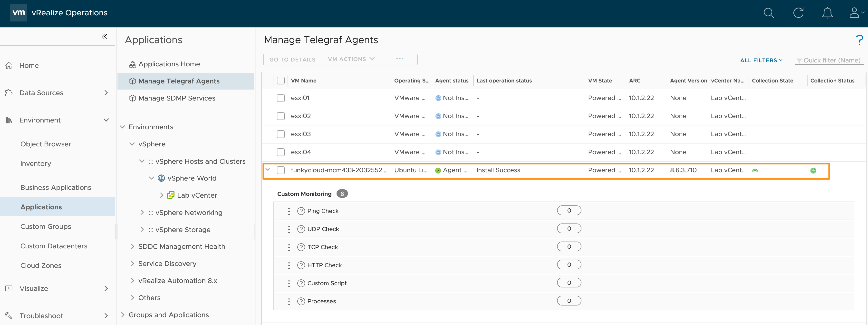Click the Home house icon
The image size is (868, 325).
9,65
